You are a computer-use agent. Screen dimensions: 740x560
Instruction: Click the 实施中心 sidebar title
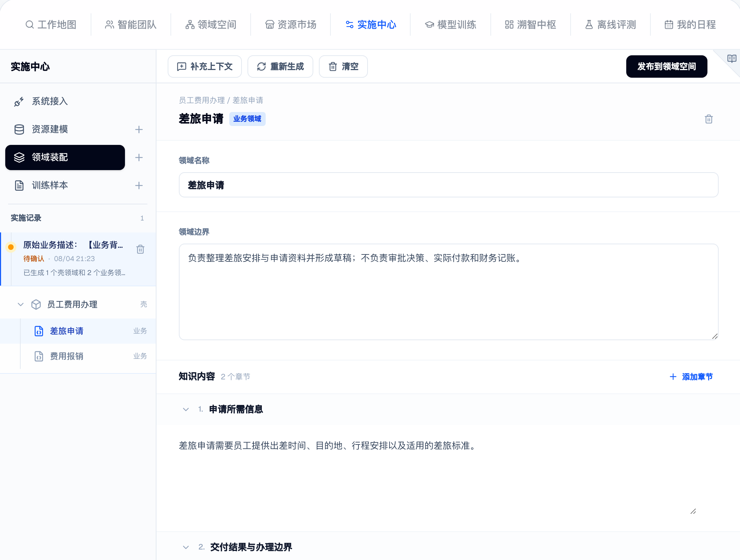[30, 66]
